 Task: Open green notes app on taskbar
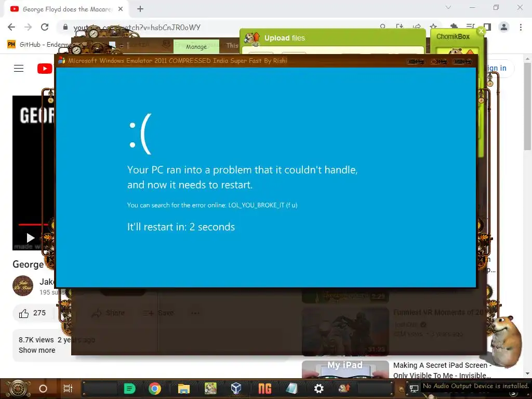click(x=129, y=389)
